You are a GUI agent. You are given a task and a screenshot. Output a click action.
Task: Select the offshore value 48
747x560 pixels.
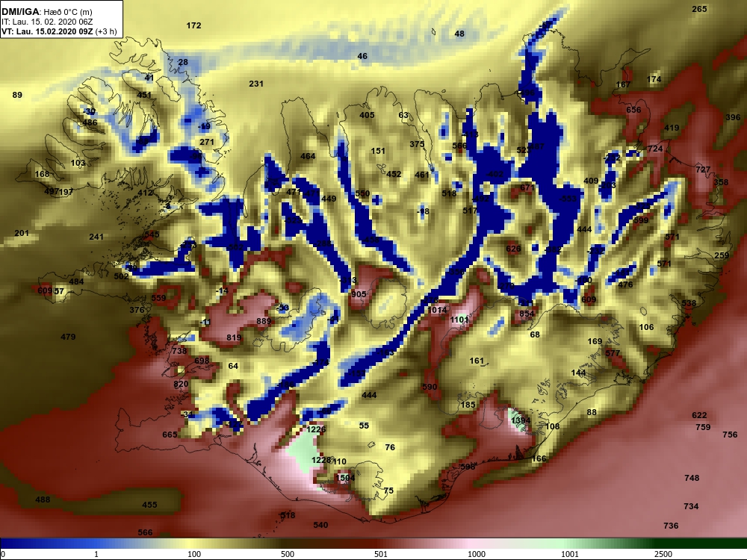click(x=459, y=34)
